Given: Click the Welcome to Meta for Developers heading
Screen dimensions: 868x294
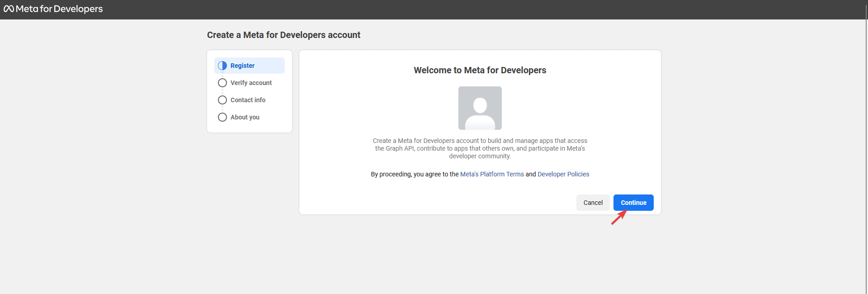Looking at the screenshot, I should pyautogui.click(x=480, y=70).
